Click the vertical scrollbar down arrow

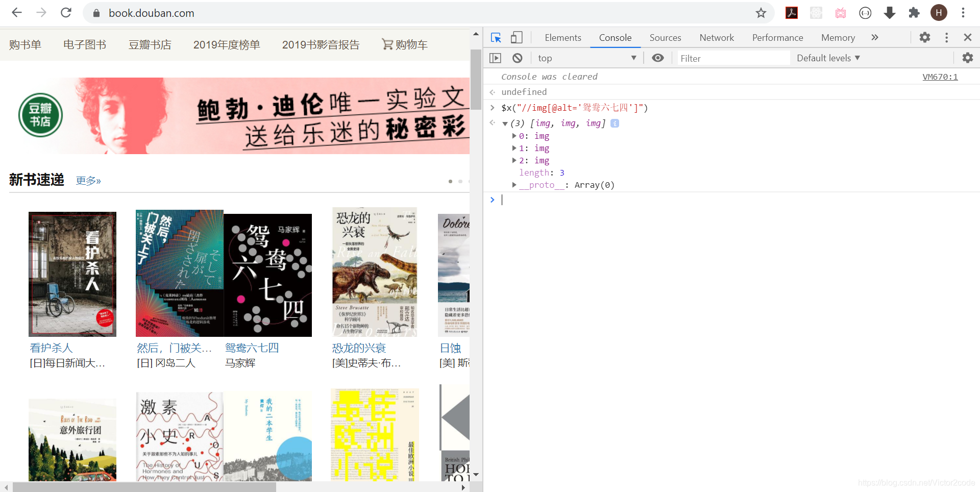pyautogui.click(x=476, y=475)
